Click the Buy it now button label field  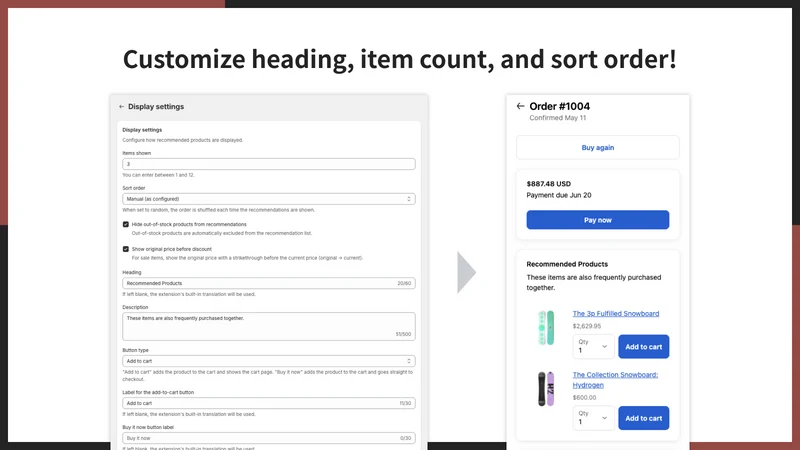point(269,438)
